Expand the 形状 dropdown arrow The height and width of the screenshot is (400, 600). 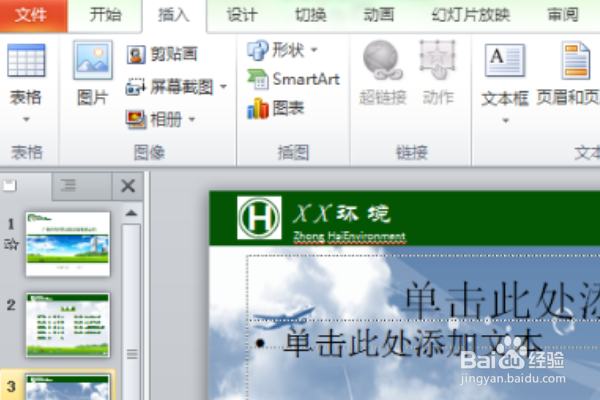tap(314, 50)
